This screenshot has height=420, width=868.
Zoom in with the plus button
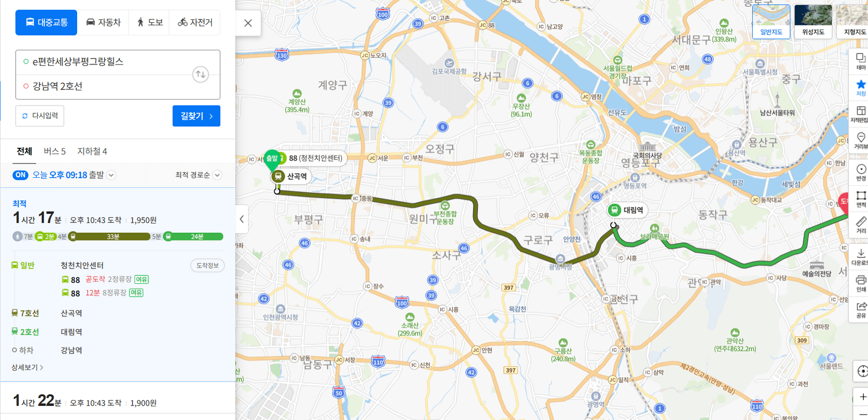pos(862,397)
